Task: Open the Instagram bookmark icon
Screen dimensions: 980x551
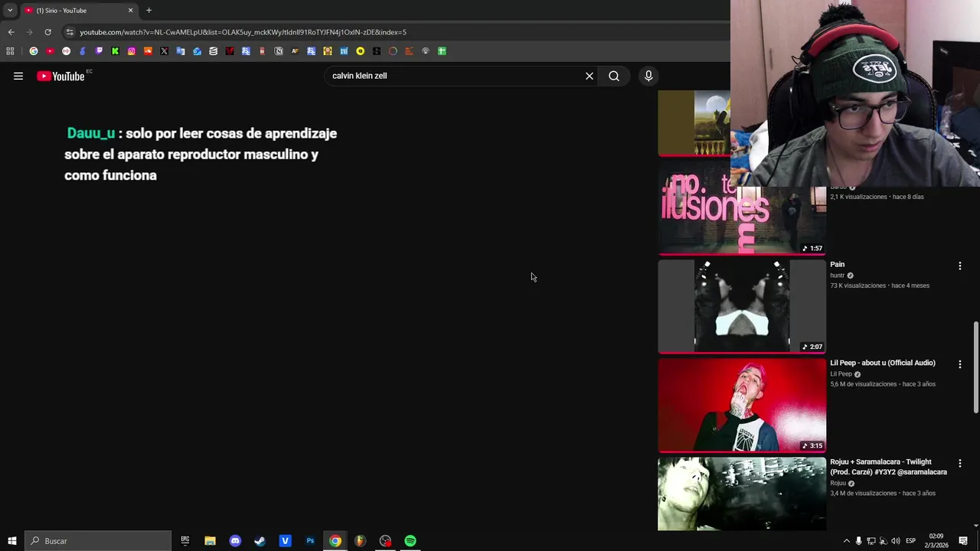Action: (132, 51)
